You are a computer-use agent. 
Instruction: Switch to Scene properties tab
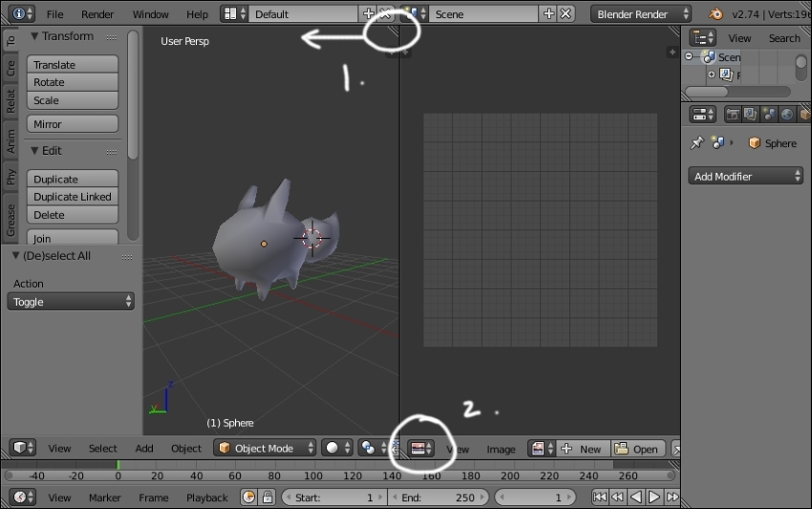[768, 115]
